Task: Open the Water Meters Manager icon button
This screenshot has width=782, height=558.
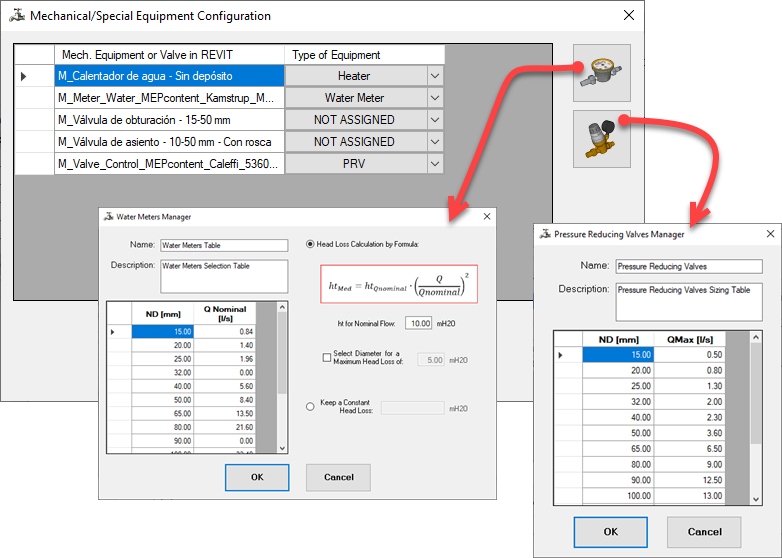Action: 601,73
